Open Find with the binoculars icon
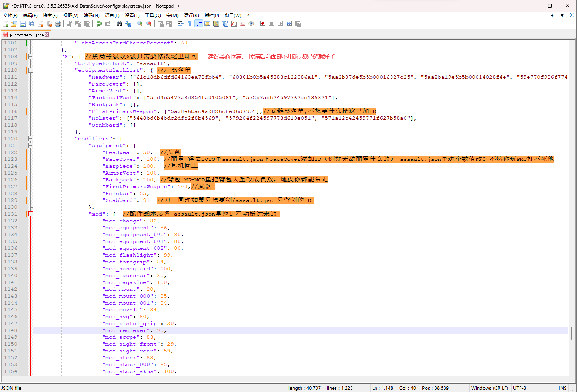 [x=119, y=24]
